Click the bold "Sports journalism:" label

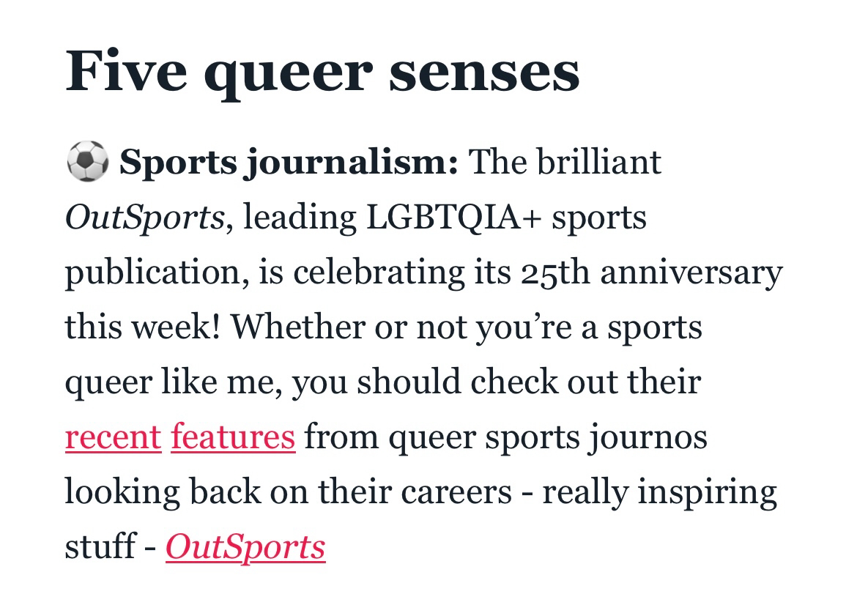pyautogui.click(x=289, y=162)
